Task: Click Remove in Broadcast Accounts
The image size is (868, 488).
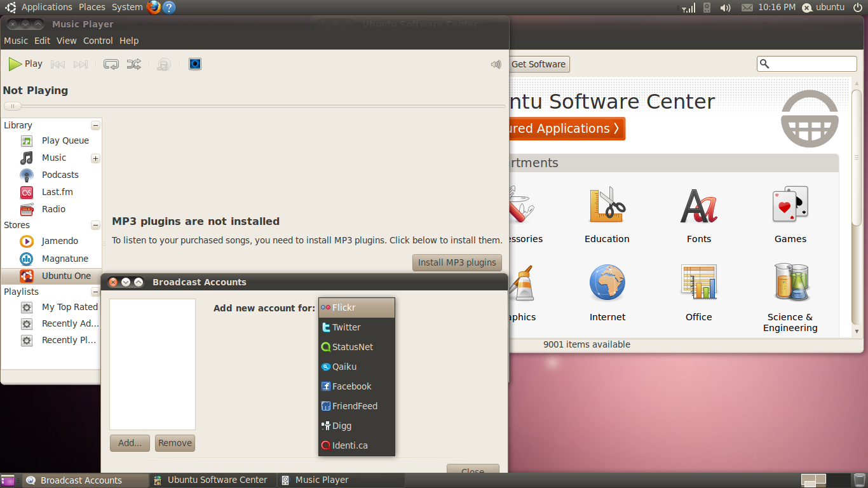Action: click(x=175, y=443)
